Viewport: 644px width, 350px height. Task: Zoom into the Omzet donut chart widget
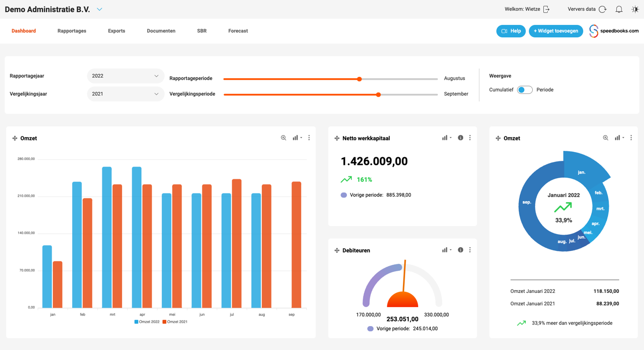[x=605, y=138]
